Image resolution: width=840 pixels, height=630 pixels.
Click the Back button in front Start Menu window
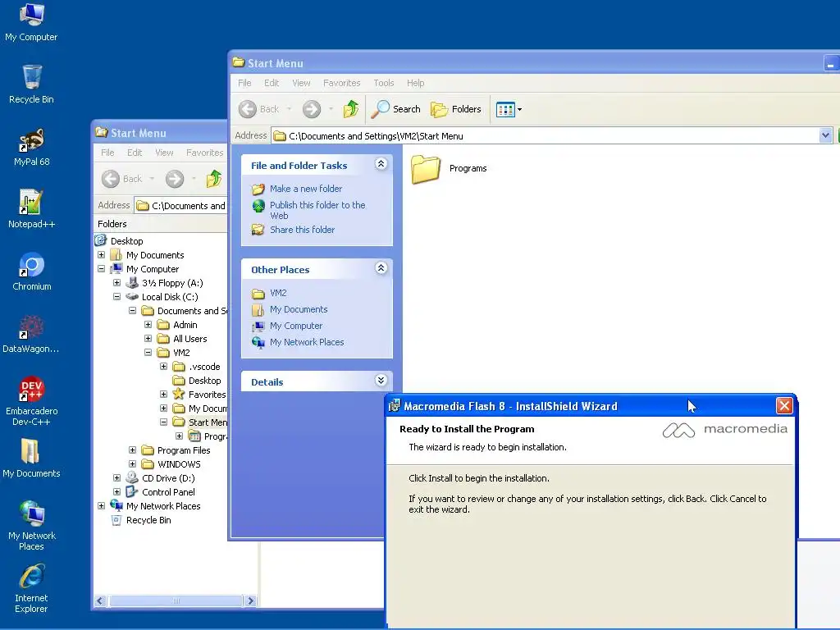(259, 109)
